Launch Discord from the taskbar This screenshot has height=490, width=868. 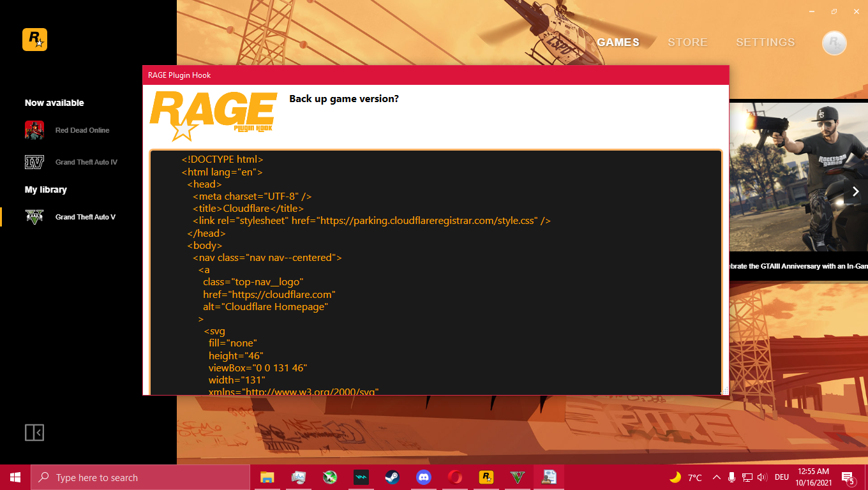point(423,477)
